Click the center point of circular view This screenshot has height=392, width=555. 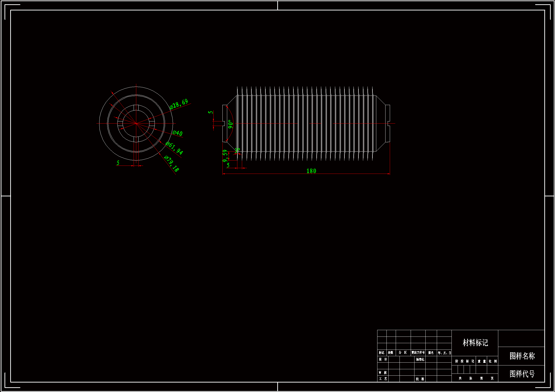click(136, 123)
